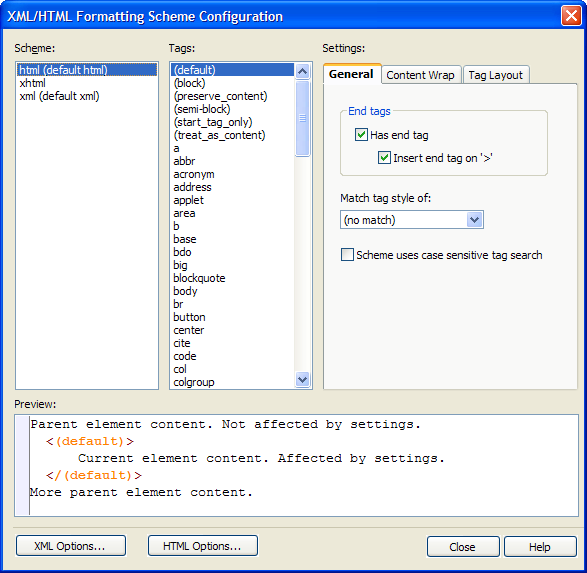This screenshot has width=587, height=573.
Task: Open the Match tag style of dropdown
Action: 412,220
